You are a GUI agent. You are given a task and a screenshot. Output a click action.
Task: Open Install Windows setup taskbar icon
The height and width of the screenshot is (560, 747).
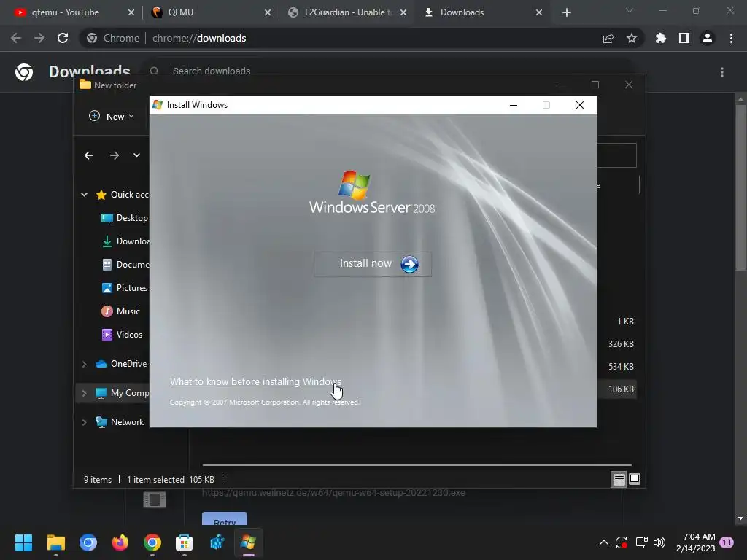point(248,542)
